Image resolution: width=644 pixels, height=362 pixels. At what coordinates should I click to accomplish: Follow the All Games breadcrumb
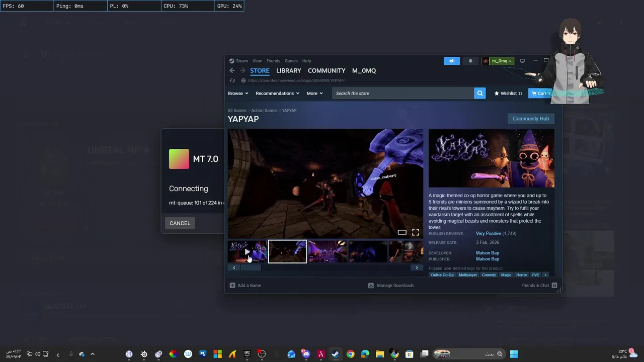click(237, 111)
